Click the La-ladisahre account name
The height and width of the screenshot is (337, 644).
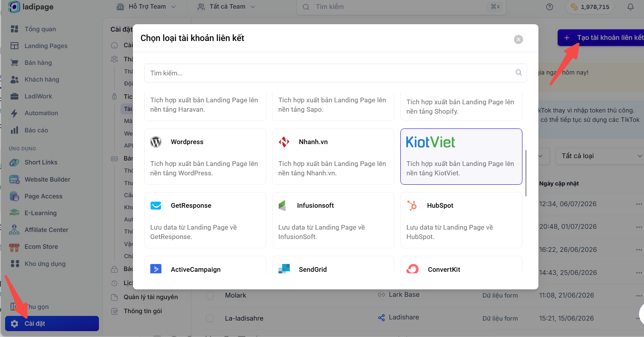coord(244,318)
